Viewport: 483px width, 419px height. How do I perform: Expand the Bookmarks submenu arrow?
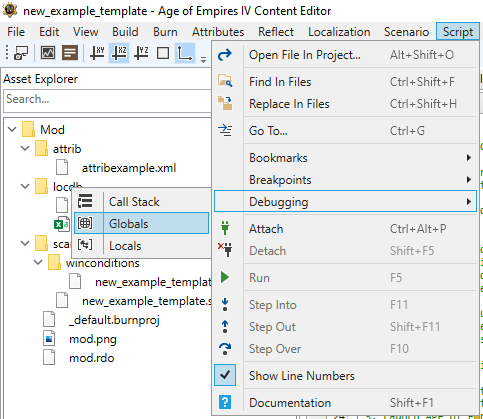[469, 158]
